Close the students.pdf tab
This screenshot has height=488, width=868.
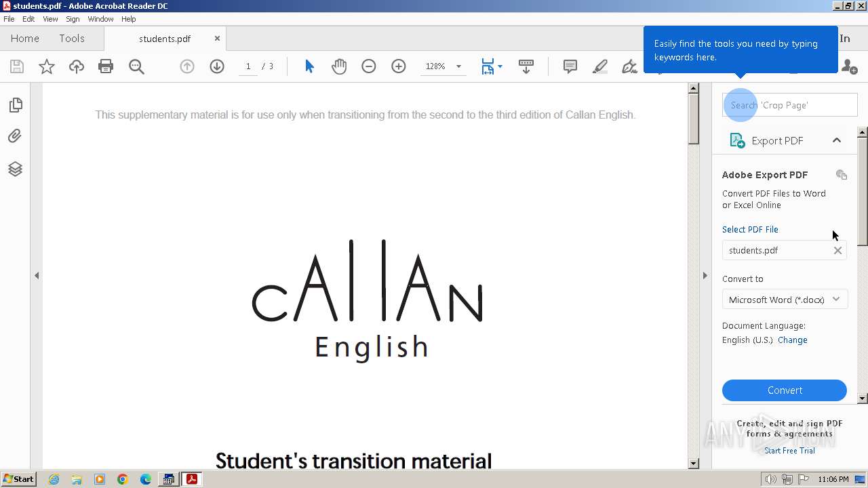click(x=217, y=39)
